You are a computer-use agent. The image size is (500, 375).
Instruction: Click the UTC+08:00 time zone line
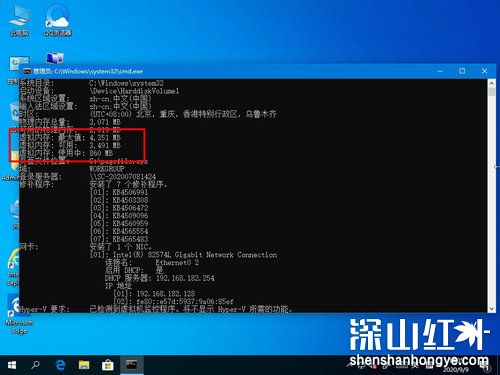[183, 114]
